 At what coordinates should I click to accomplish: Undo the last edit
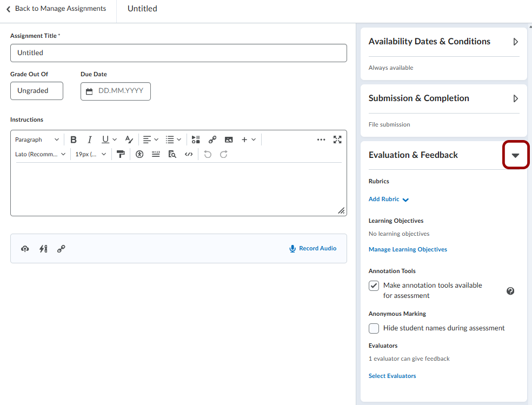[208, 154]
